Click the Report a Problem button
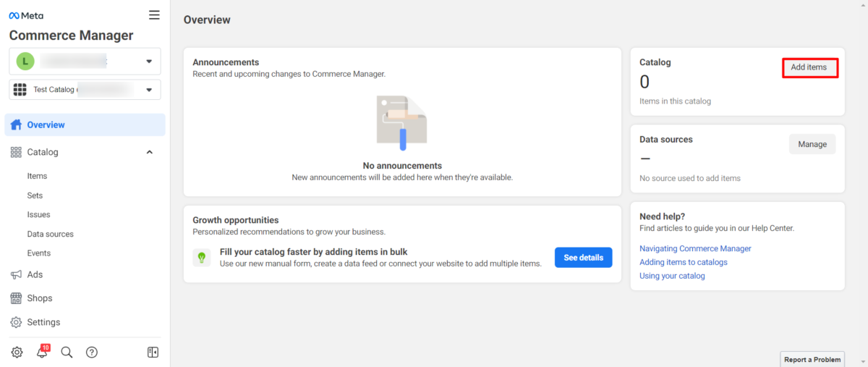Image resolution: width=868 pixels, height=367 pixels. tap(812, 359)
